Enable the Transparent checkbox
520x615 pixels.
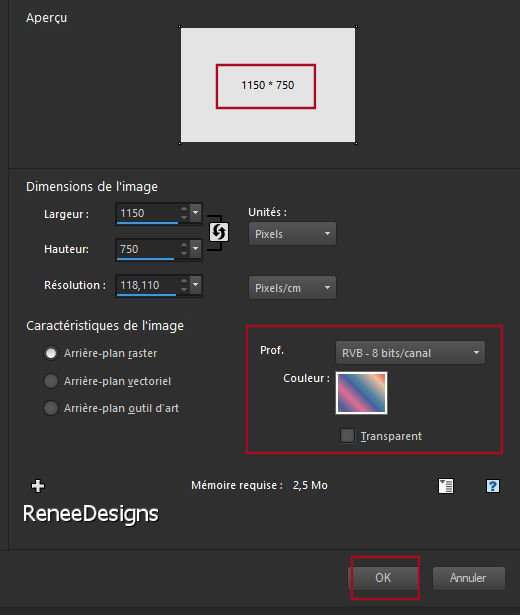click(x=347, y=435)
